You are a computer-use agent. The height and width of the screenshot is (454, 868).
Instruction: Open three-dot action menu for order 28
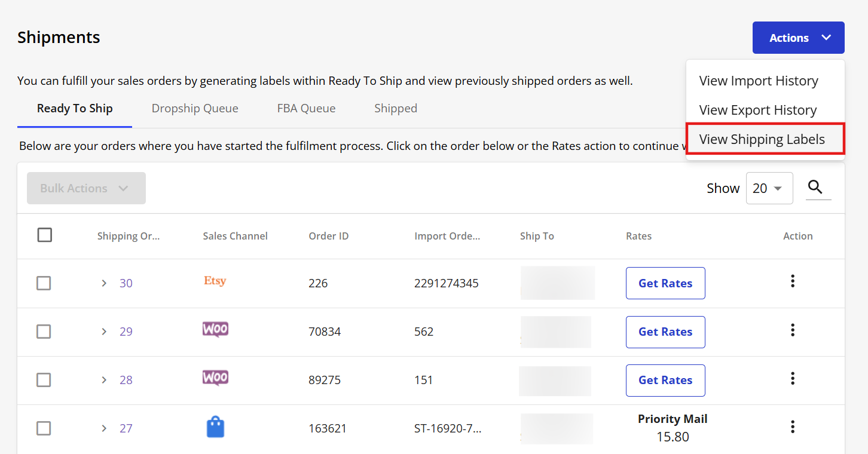point(793,378)
